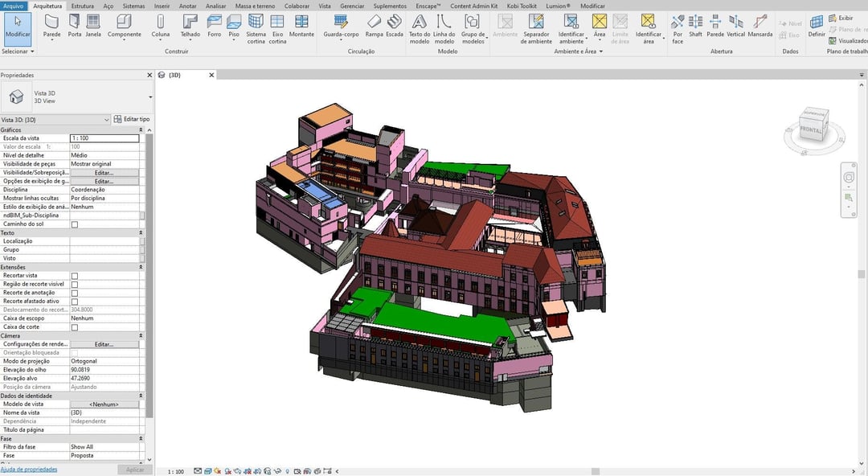The image size is (868, 476).
Task: Select the Coluna column tool
Action: (161, 27)
